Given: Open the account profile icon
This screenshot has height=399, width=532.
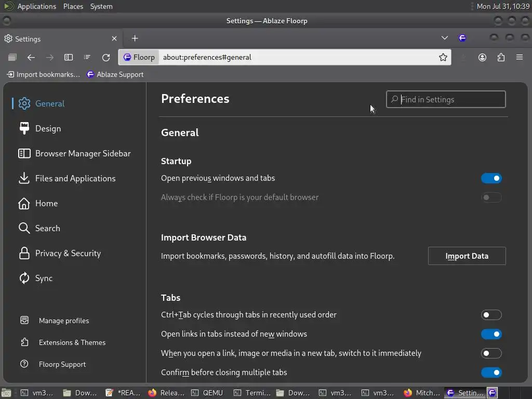Looking at the screenshot, I should [x=482, y=57].
